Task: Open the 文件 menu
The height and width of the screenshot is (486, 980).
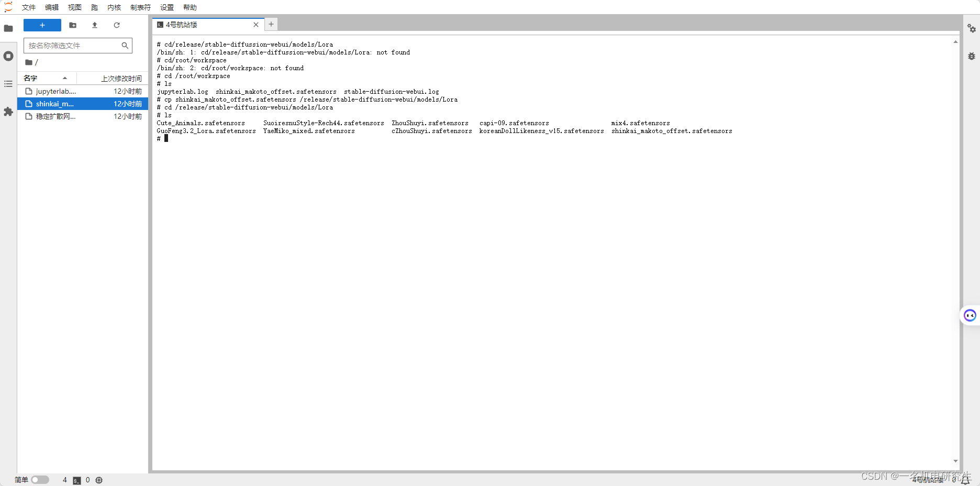Action: [x=29, y=7]
